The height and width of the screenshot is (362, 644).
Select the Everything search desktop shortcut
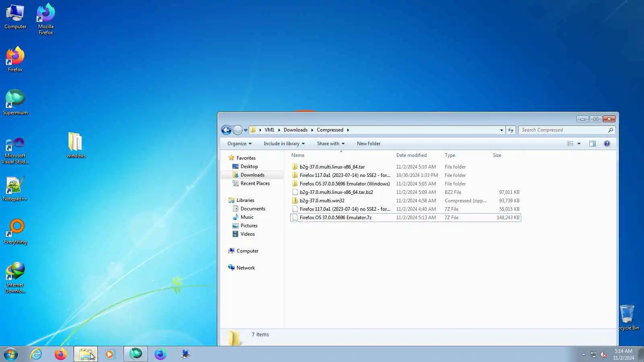15,231
